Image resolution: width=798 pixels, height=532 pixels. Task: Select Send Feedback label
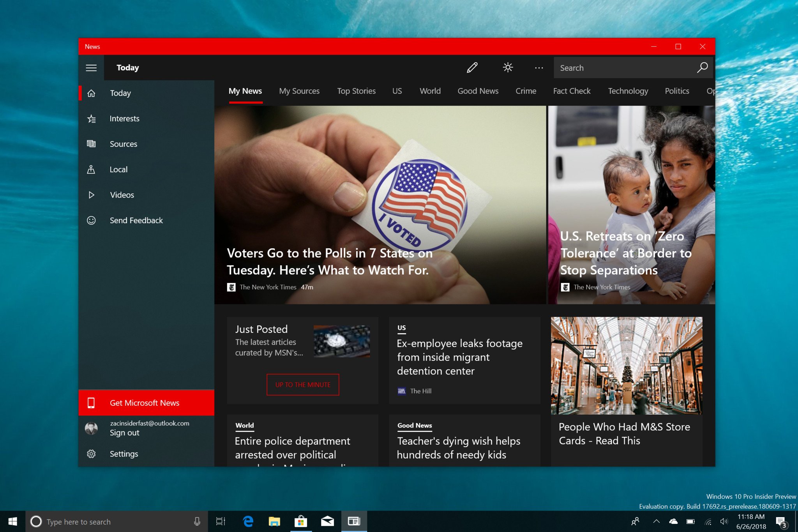(136, 220)
